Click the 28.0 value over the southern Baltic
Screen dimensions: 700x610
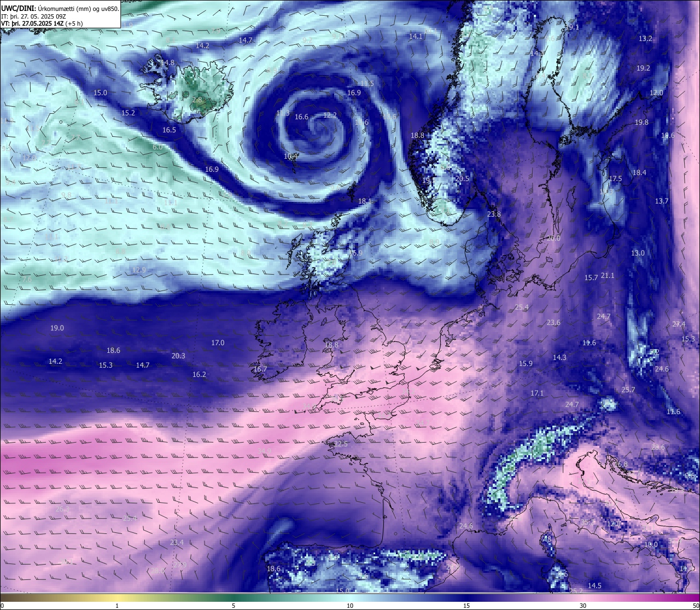pyautogui.click(x=553, y=239)
